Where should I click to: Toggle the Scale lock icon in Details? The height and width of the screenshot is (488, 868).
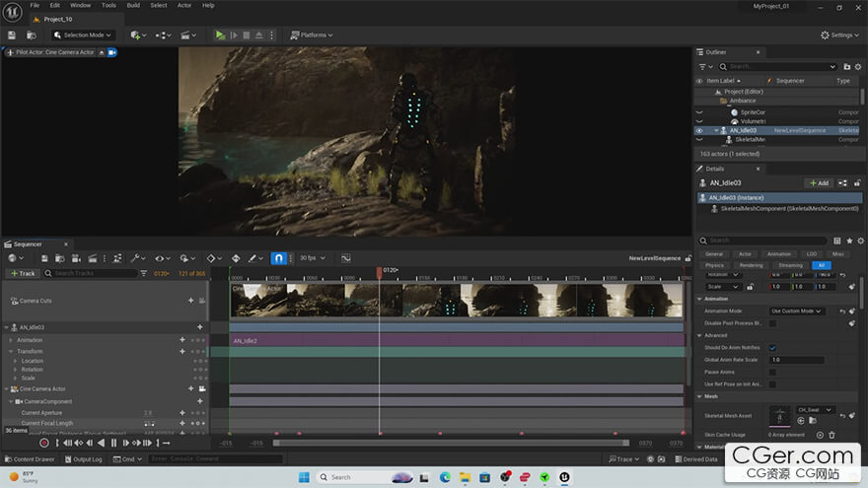click(750, 287)
